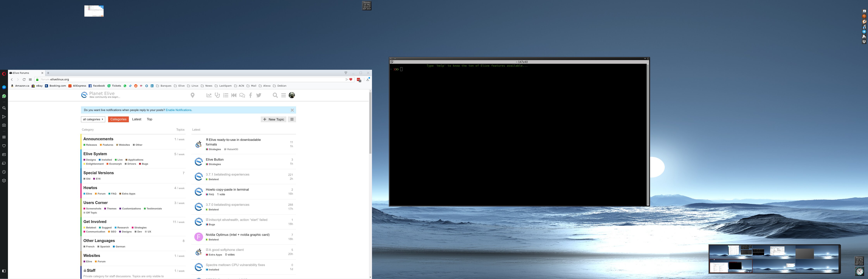Viewport: 868px width, 279px height.
Task: Switch to the Top tab
Action: pyautogui.click(x=150, y=119)
